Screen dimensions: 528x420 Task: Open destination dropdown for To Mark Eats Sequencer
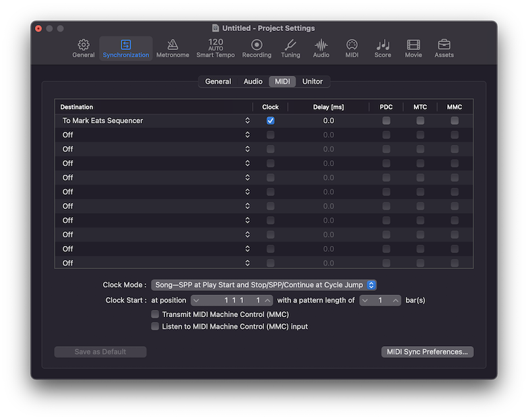247,121
